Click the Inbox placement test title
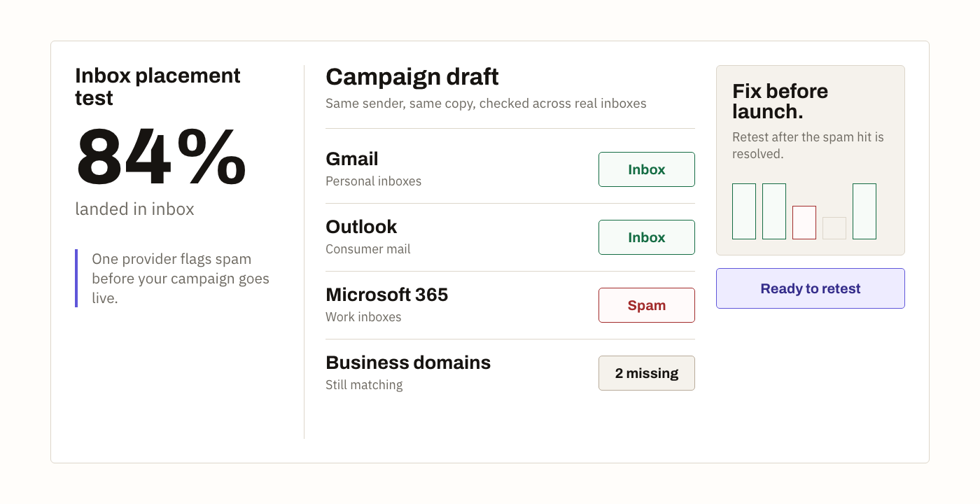 click(157, 87)
